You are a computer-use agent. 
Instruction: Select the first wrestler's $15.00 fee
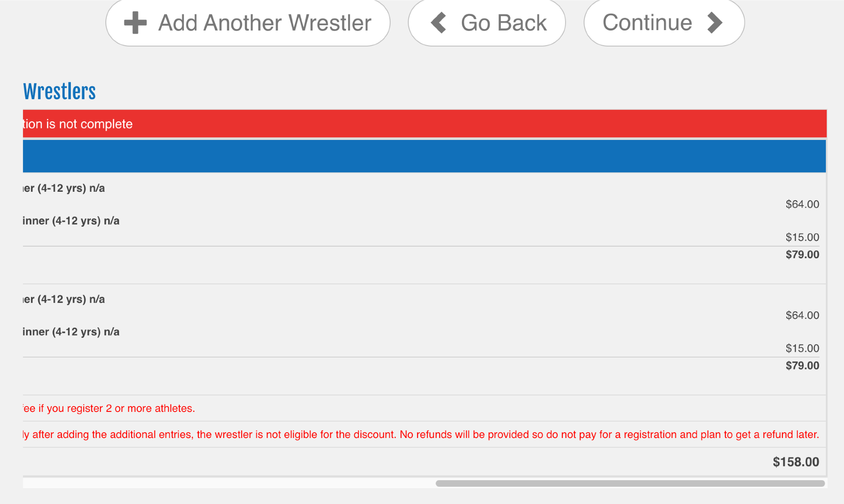click(x=802, y=237)
